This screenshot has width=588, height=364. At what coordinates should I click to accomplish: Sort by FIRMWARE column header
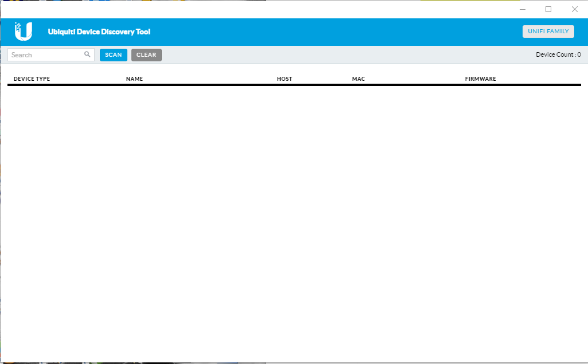point(480,79)
